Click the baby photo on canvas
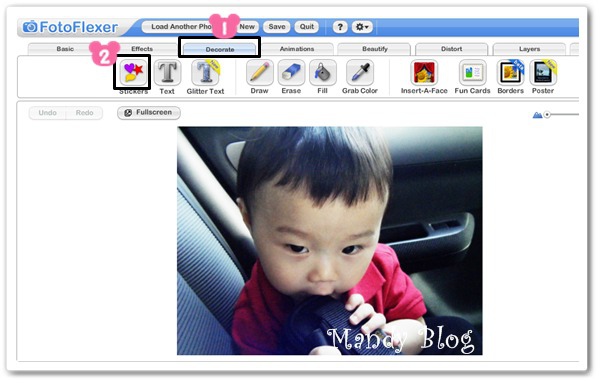Viewport: 600px width, 383px height. coord(329,241)
